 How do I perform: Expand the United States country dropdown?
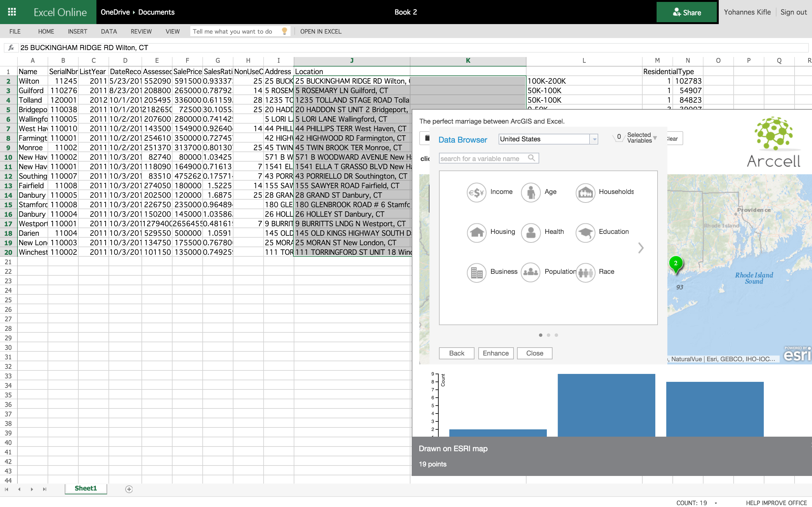pyautogui.click(x=594, y=139)
